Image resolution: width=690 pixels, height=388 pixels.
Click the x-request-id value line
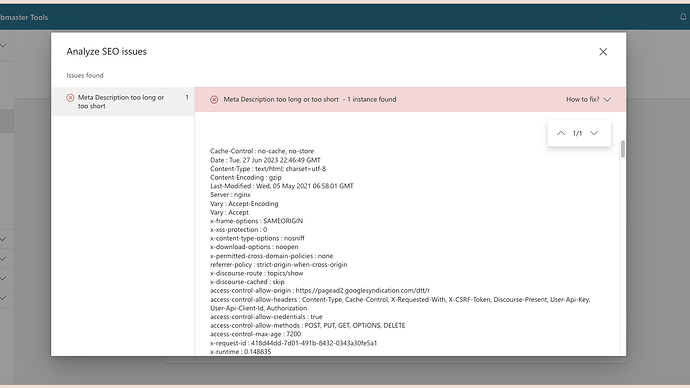coord(294,343)
